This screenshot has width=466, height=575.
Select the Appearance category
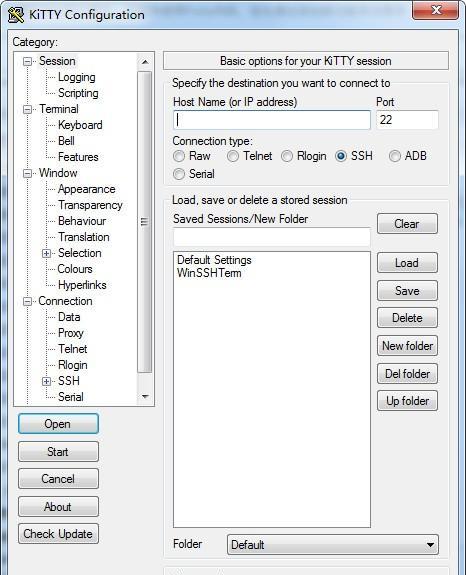click(87, 189)
